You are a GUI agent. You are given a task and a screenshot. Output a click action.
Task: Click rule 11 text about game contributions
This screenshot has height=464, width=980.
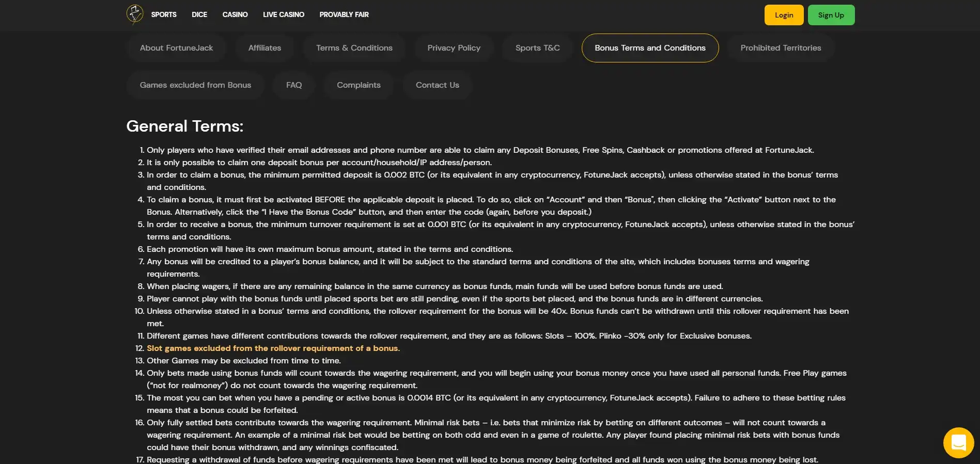point(449,336)
